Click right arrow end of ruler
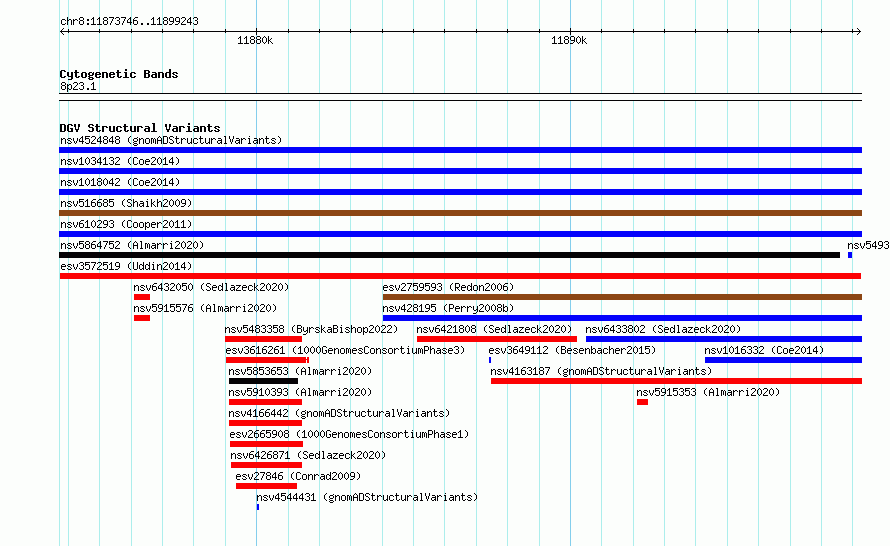The width and height of the screenshot is (890, 546). 858,31
